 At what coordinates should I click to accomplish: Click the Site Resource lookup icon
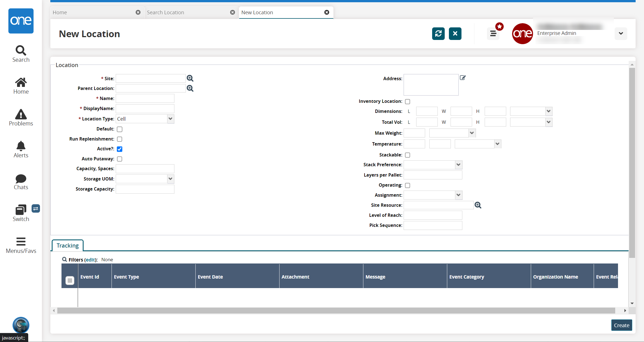pyautogui.click(x=478, y=205)
